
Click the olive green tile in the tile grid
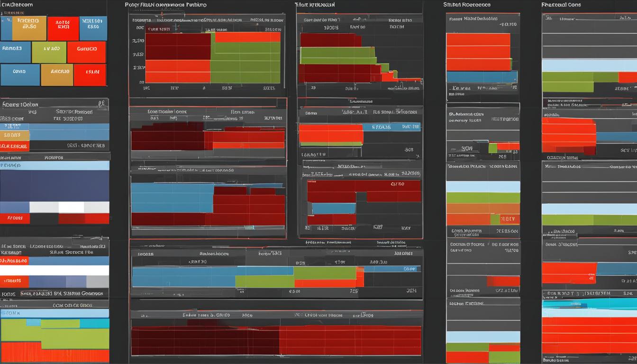pos(49,52)
